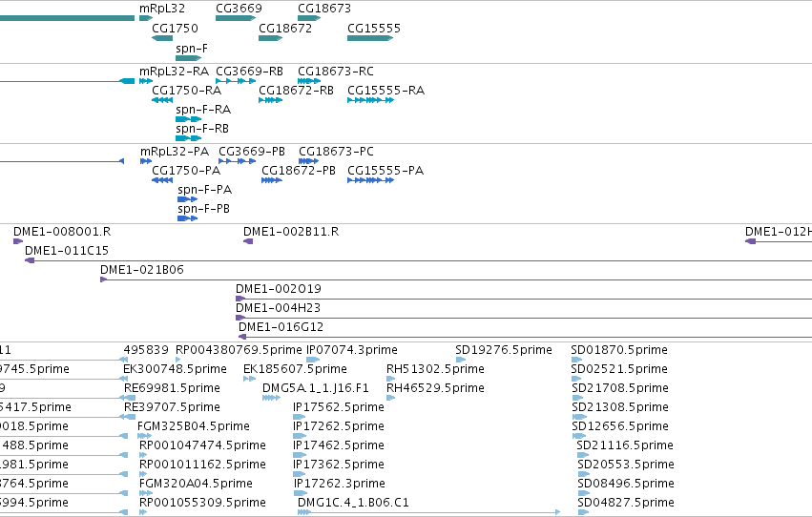
Task: Click the IP17462.5prime EST label
Action: point(339,445)
